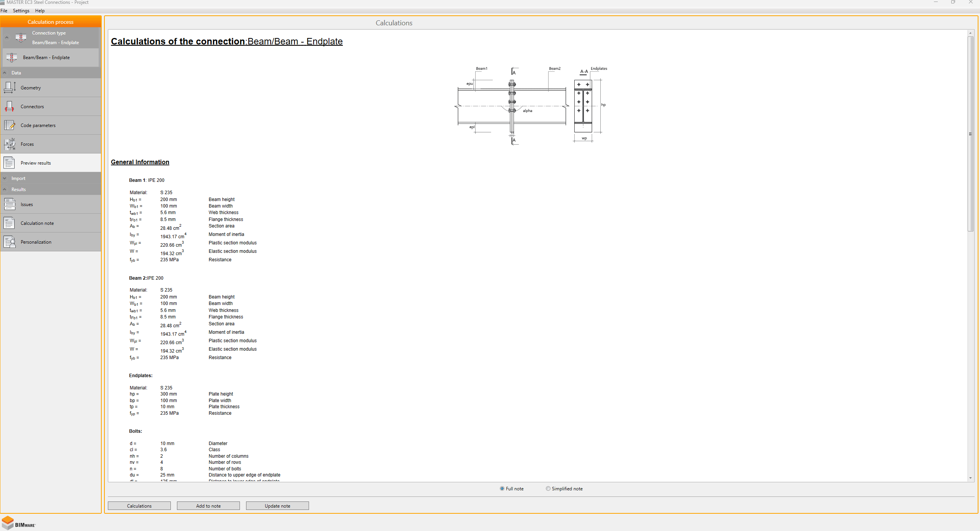Image resolution: width=980 pixels, height=531 pixels.
Task: Collapse the Connection type section
Action: pyautogui.click(x=7, y=38)
